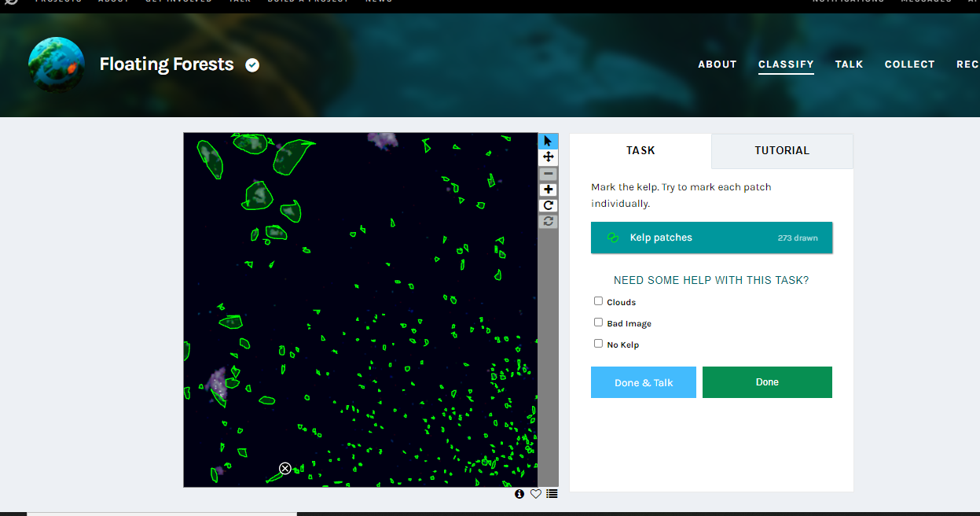This screenshot has height=516, width=980.
Task: Click the large kelp patch outline at top-left of image
Action: 210,160
